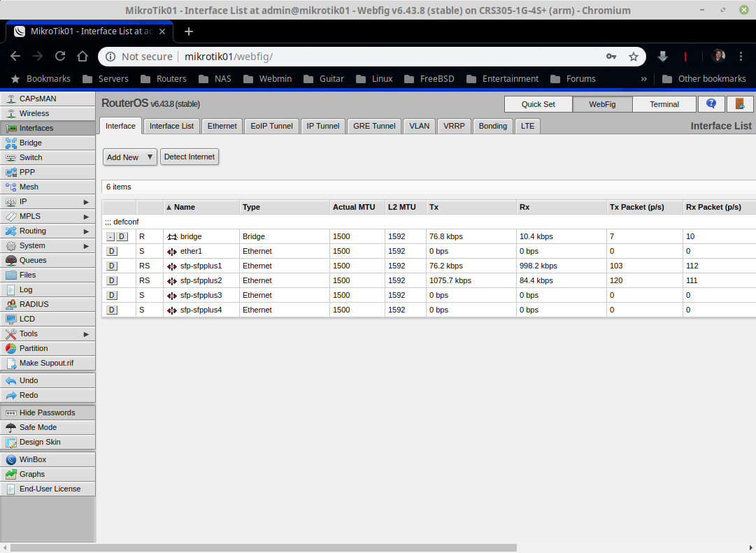This screenshot has height=553, width=756.
Task: Click Detect Internet button
Action: [189, 157]
